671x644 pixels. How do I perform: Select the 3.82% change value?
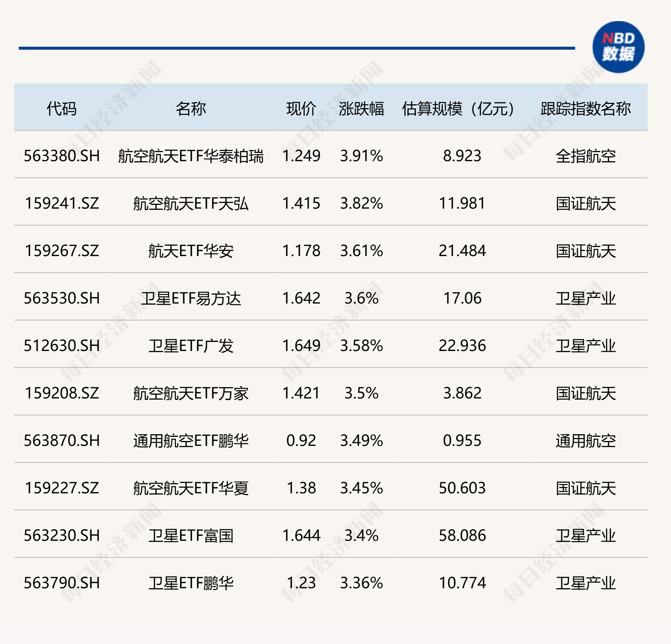pos(361,203)
